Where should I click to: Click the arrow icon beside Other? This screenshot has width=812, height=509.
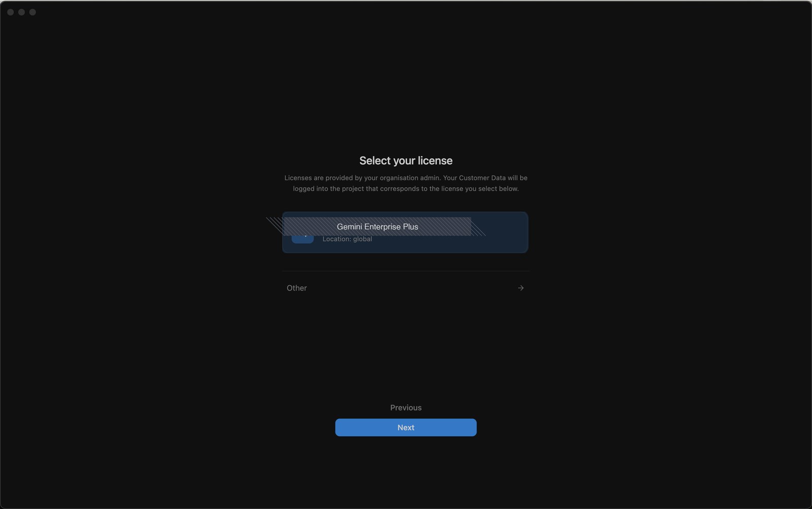click(521, 288)
